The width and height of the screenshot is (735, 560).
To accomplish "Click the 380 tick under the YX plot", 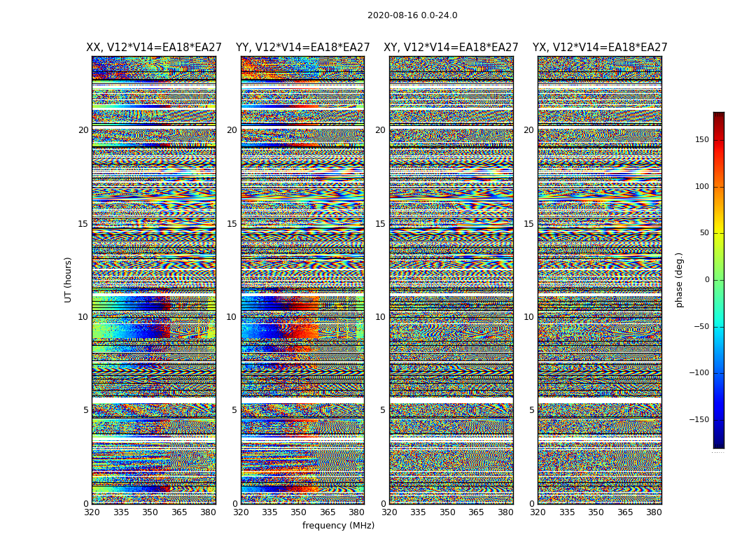I will point(654,512).
